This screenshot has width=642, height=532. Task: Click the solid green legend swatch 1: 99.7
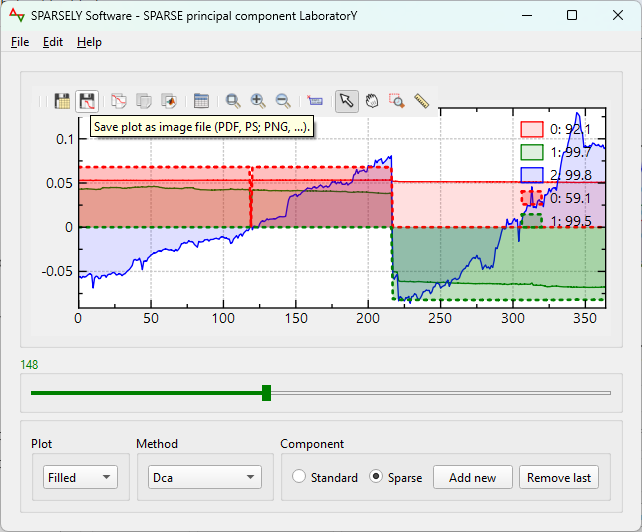point(532,152)
